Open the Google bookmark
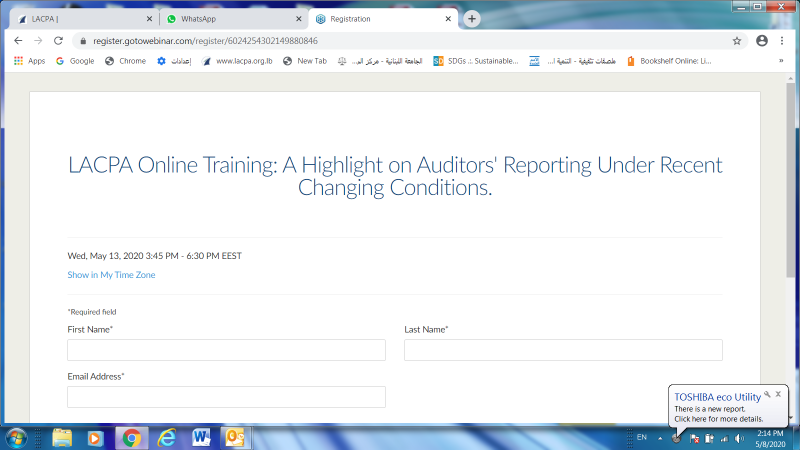Screen dimensions: 800x450 click(75, 61)
